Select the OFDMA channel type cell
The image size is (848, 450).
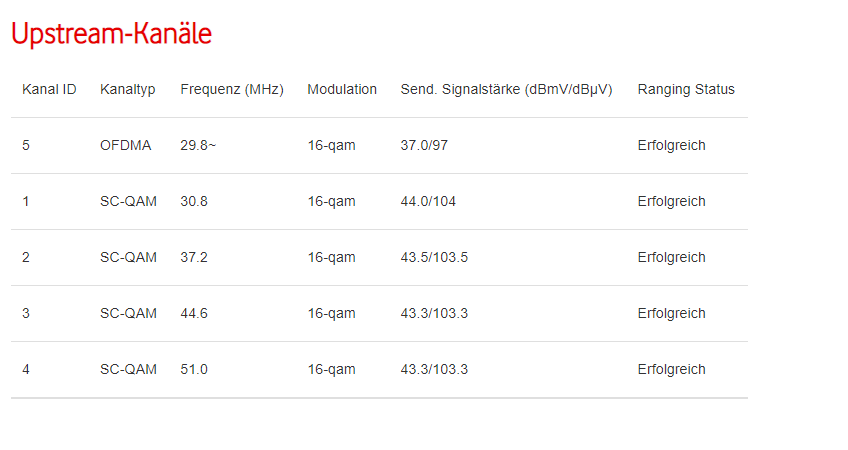pos(125,145)
